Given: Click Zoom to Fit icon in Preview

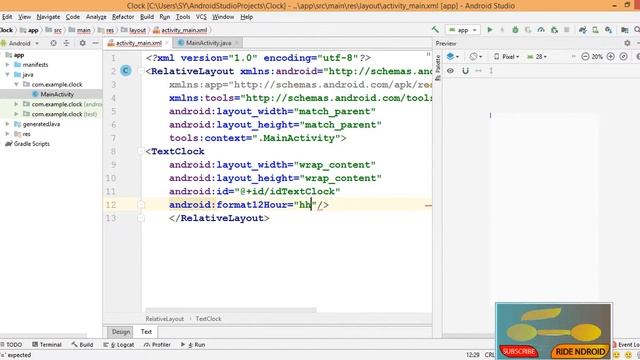Looking at the screenshot, I should point(623,57).
